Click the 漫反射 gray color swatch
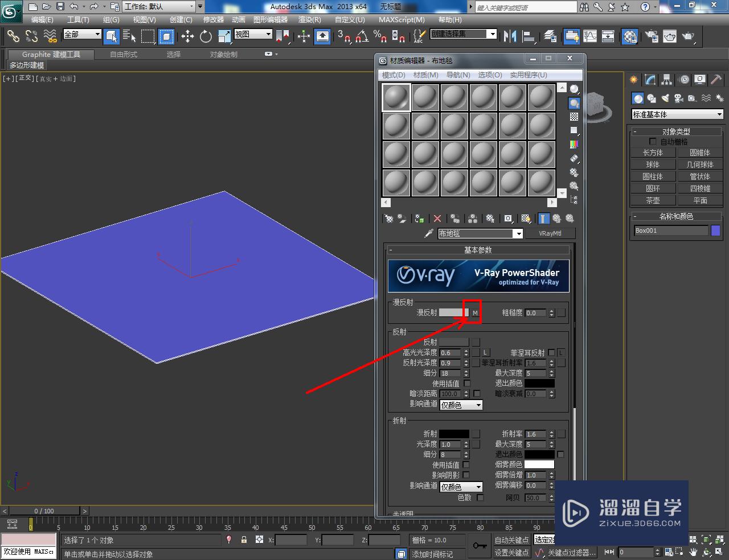Image resolution: width=729 pixels, height=560 pixels. [x=454, y=312]
